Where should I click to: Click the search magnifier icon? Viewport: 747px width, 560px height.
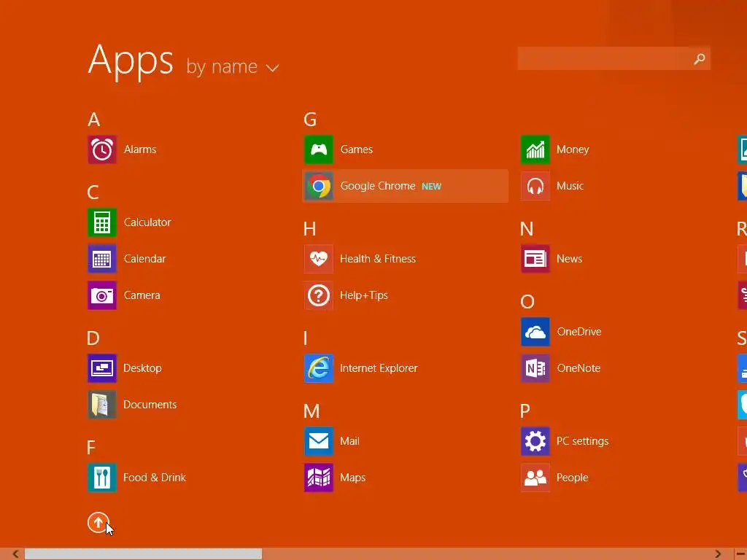700,58
